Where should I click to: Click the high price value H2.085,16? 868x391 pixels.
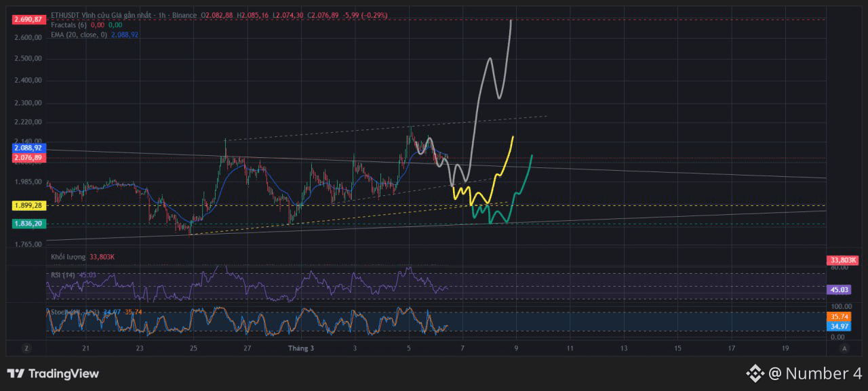pos(253,15)
